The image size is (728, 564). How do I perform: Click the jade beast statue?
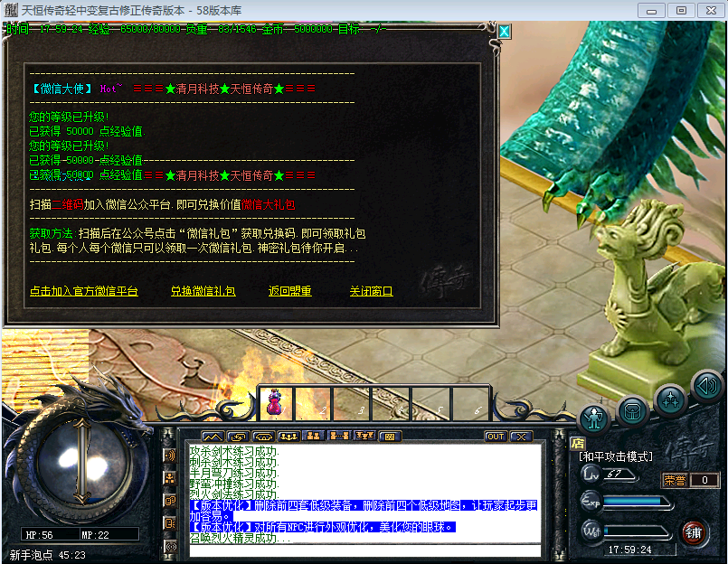[650, 297]
